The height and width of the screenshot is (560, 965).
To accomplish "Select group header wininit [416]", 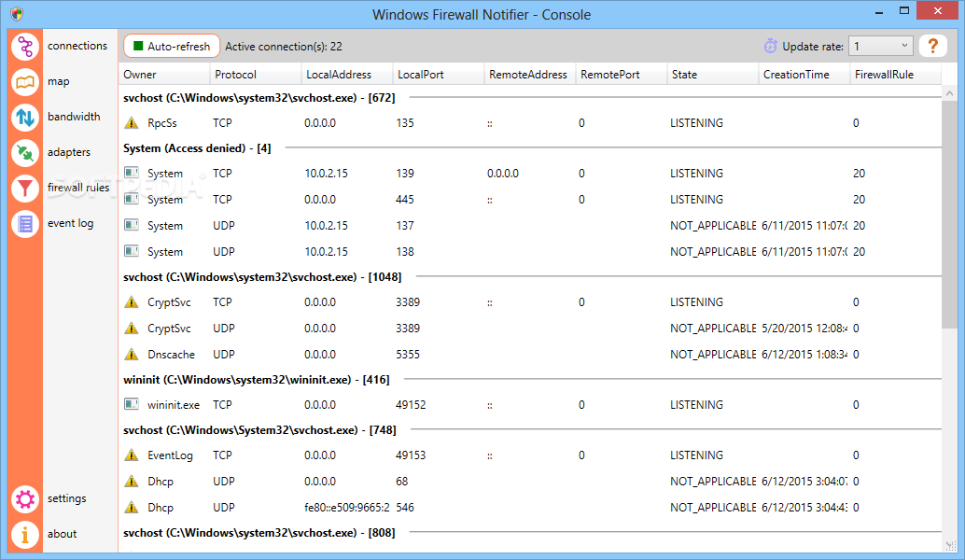I will (257, 380).
